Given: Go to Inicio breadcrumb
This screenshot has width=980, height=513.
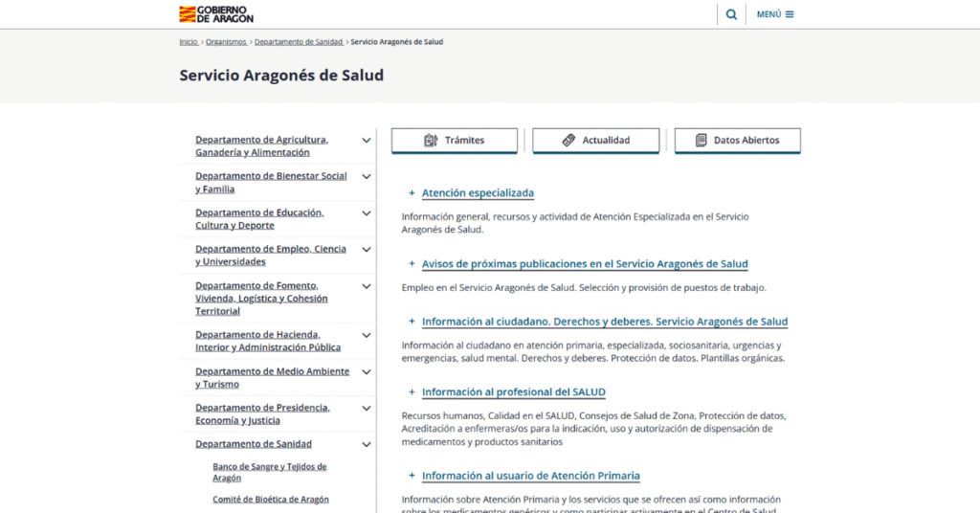Looking at the screenshot, I should [189, 42].
